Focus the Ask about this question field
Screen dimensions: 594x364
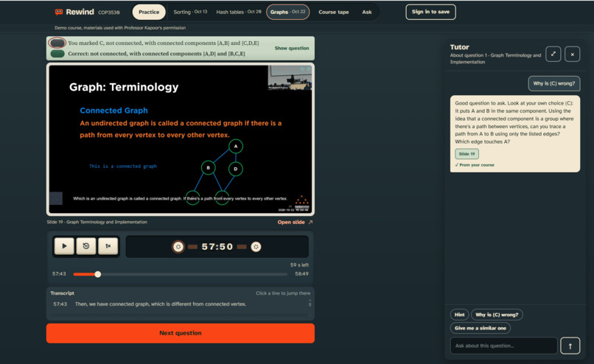(x=504, y=346)
